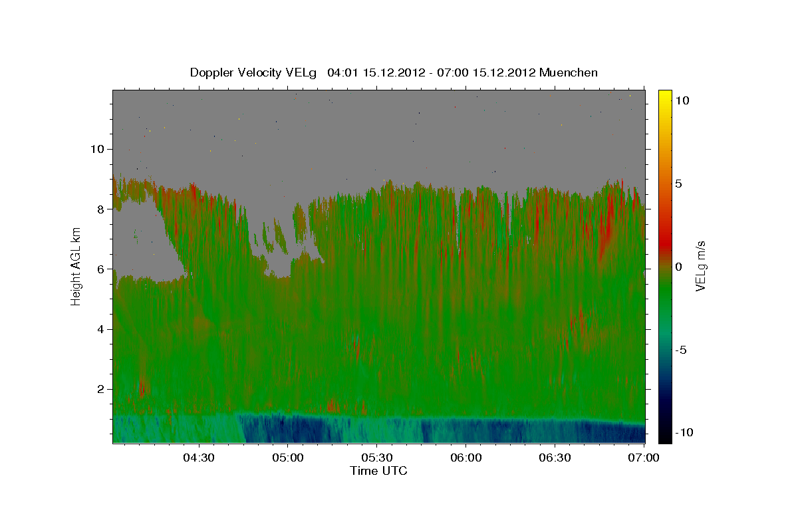
Task: Click the height axis label 10
Action: click(x=98, y=149)
